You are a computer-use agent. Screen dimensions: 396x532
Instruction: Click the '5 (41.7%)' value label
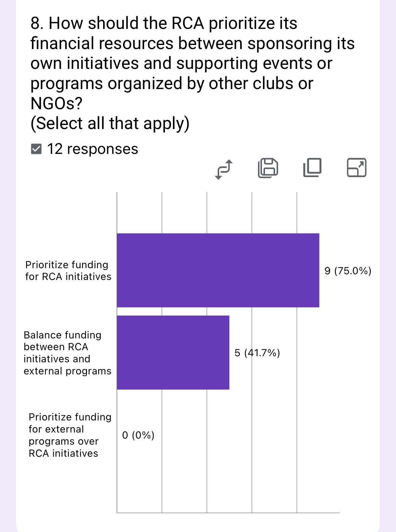(x=257, y=353)
